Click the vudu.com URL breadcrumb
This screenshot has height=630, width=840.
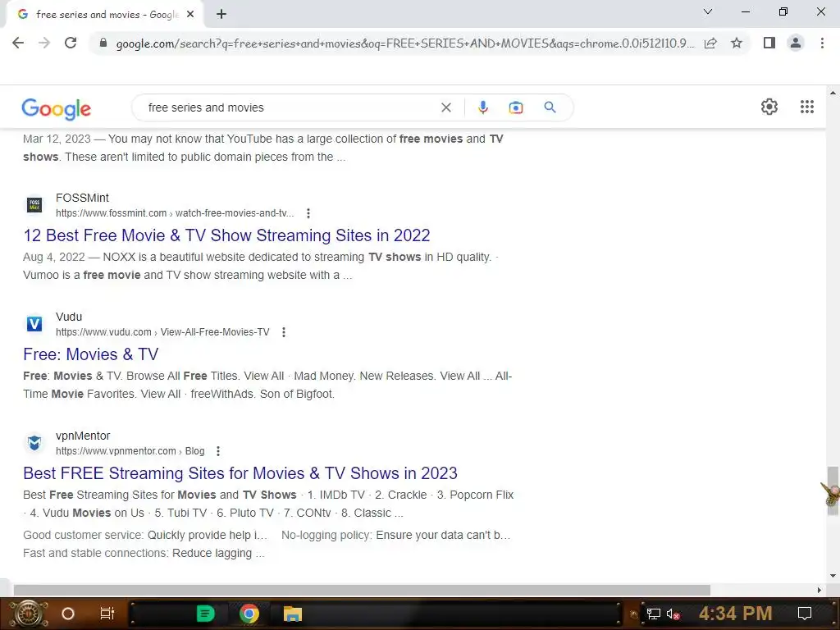click(x=162, y=332)
